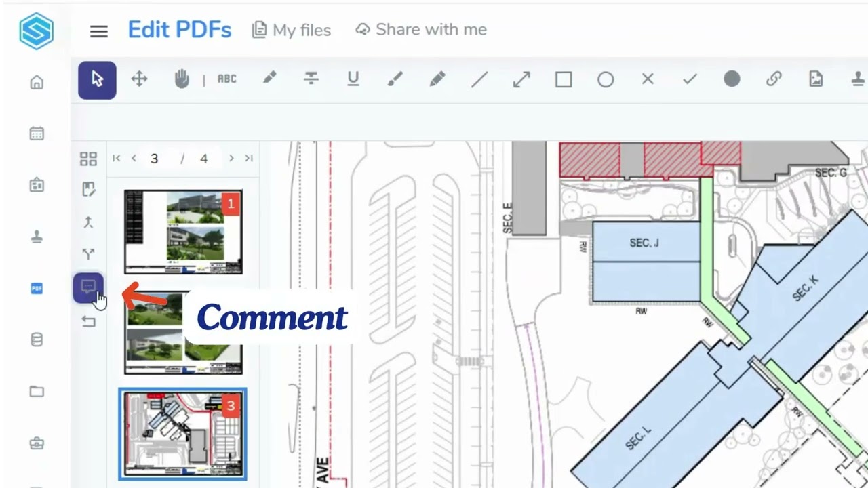
Task: Select page 1 thumbnail
Action: coord(183,232)
